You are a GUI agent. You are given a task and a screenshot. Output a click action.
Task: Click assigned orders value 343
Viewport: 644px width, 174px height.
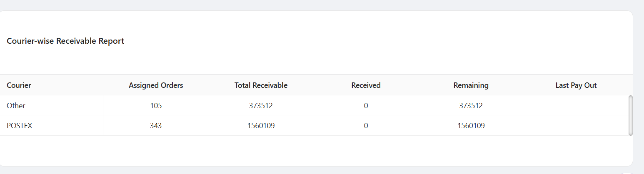[x=156, y=126]
